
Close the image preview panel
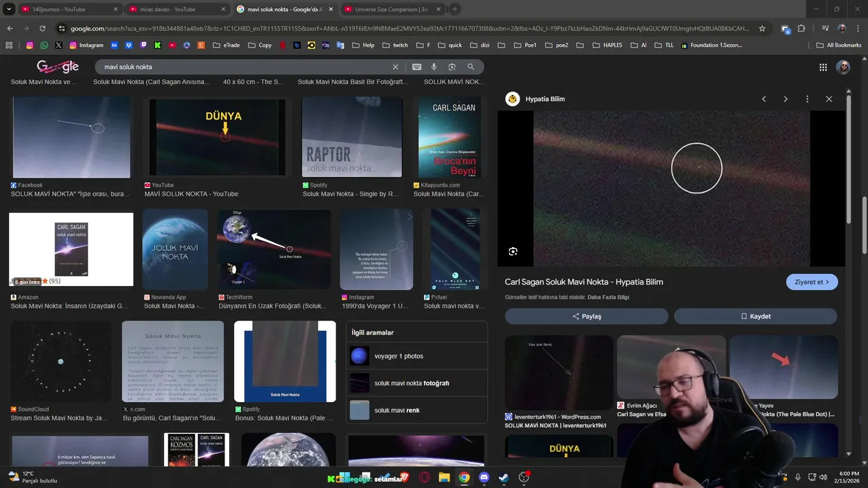coord(829,99)
